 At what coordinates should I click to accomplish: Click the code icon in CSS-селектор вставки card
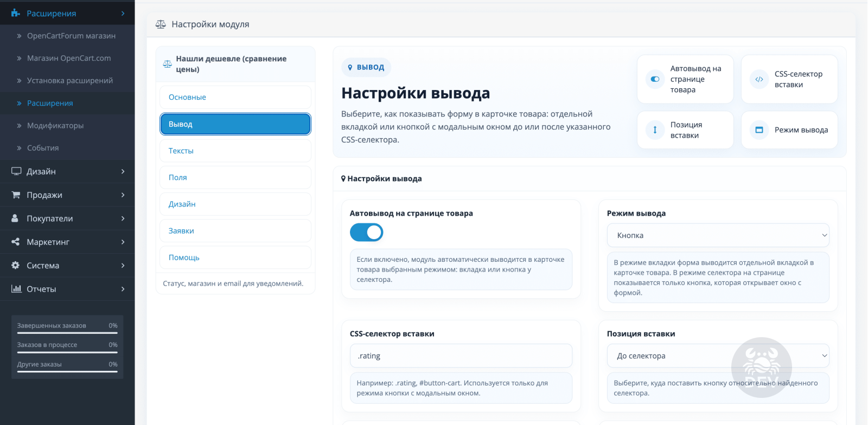click(759, 79)
